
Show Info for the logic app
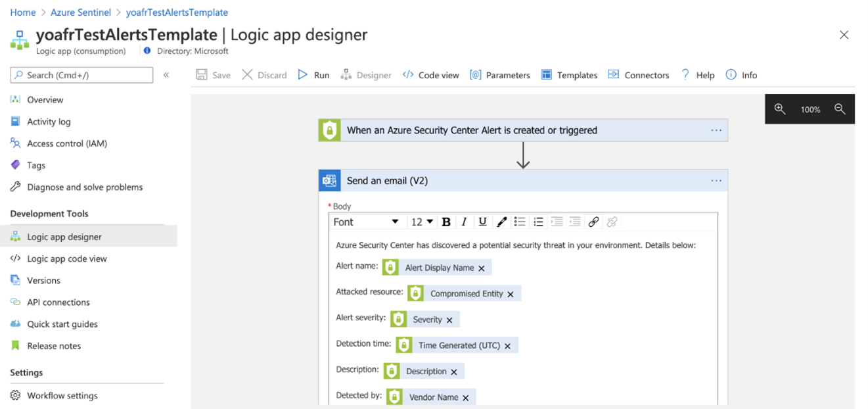741,75
